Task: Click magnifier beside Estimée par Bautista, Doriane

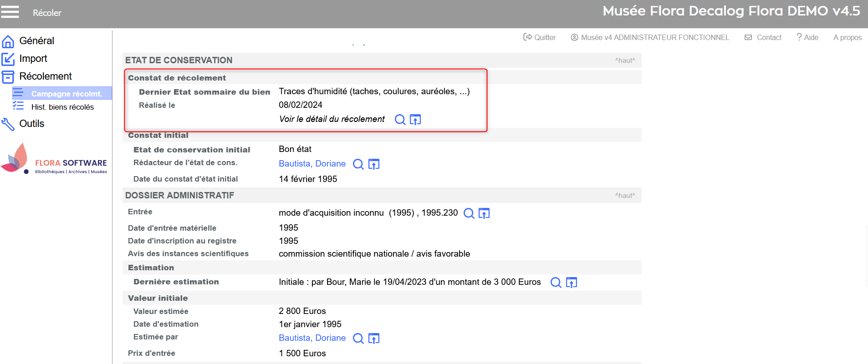Action: tap(358, 339)
